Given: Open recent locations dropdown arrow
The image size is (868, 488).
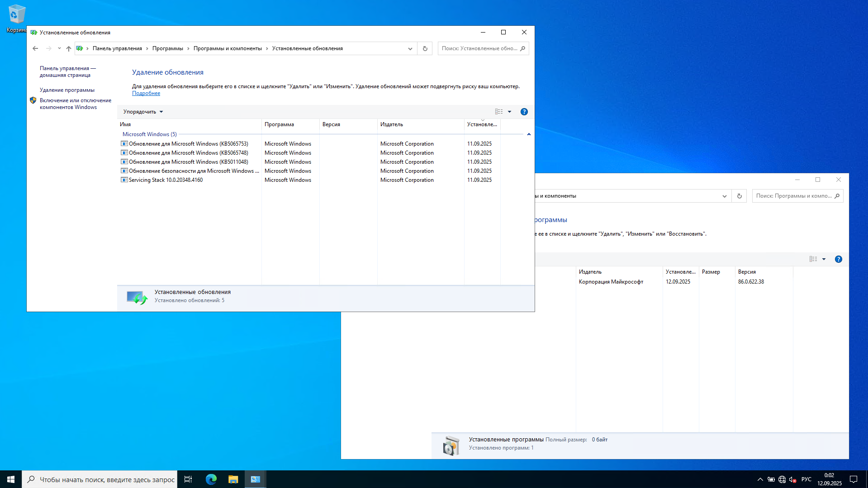Looking at the screenshot, I should [59, 48].
